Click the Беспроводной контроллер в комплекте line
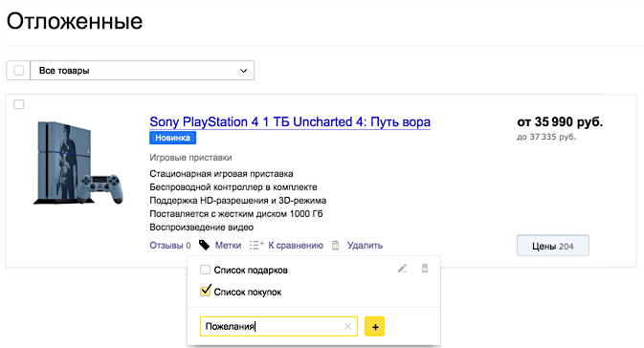This screenshot has height=348, width=644. 233,187
